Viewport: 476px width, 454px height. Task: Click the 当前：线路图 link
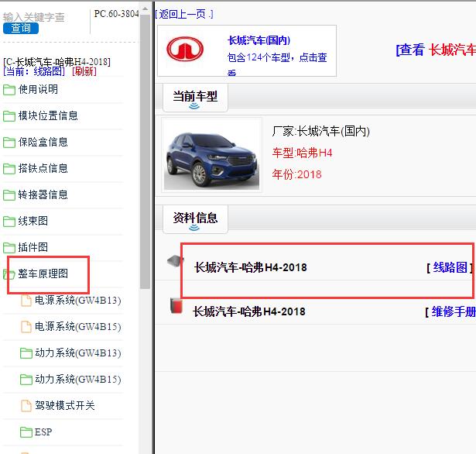tap(34, 72)
